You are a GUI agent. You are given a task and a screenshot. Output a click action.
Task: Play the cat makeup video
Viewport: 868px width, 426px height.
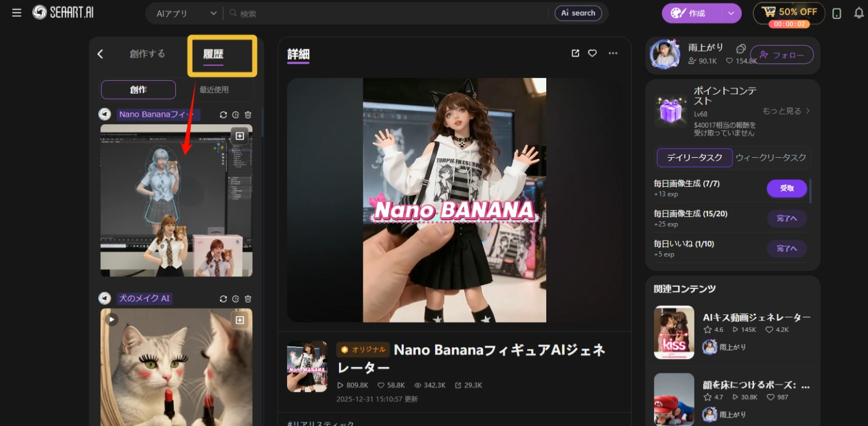pos(112,319)
